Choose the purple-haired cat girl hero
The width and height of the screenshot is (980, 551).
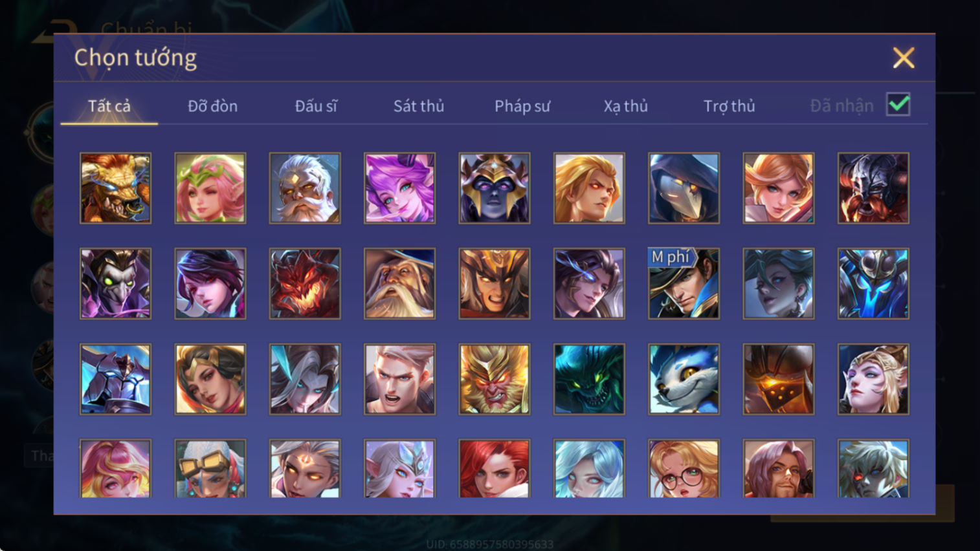pos(399,188)
